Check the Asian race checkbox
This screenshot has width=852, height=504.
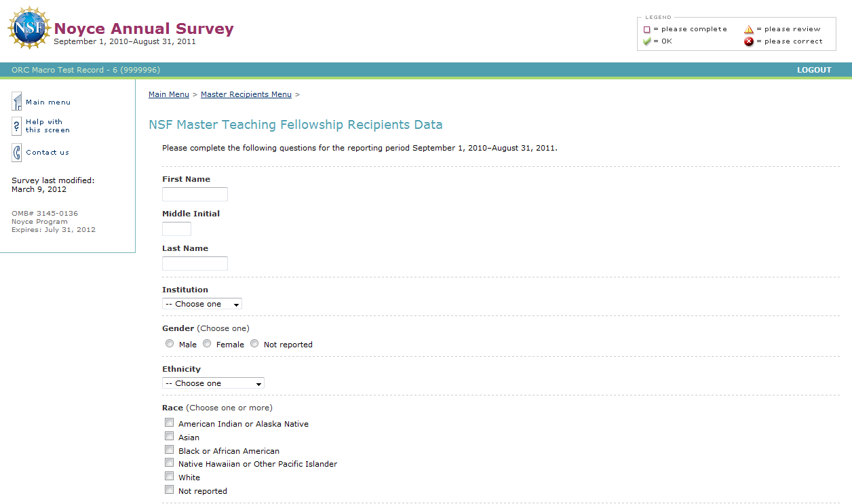pos(170,436)
